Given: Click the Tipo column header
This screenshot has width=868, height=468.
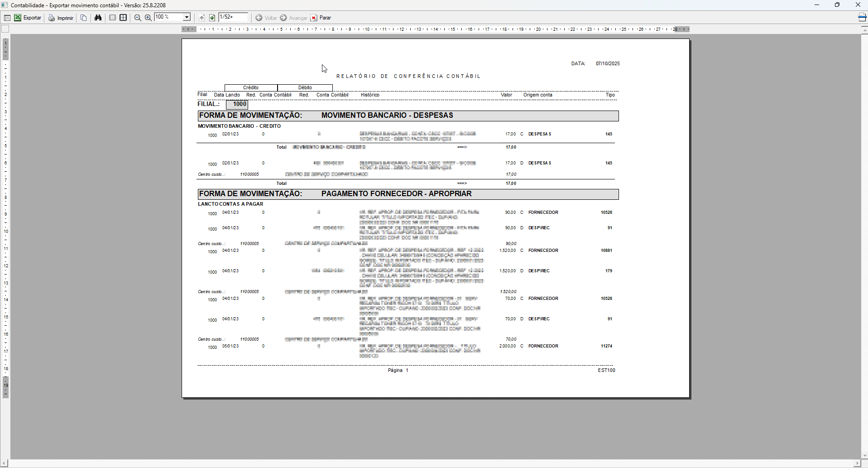Looking at the screenshot, I should point(610,95).
